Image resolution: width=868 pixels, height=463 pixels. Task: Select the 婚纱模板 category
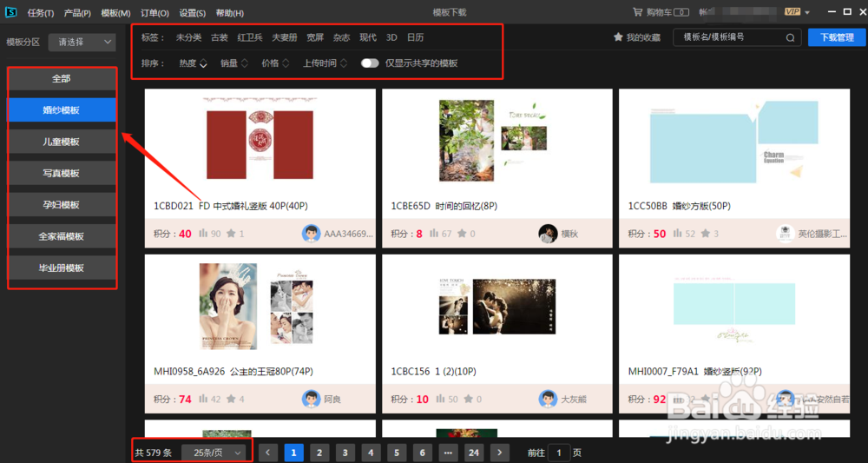pos(62,109)
